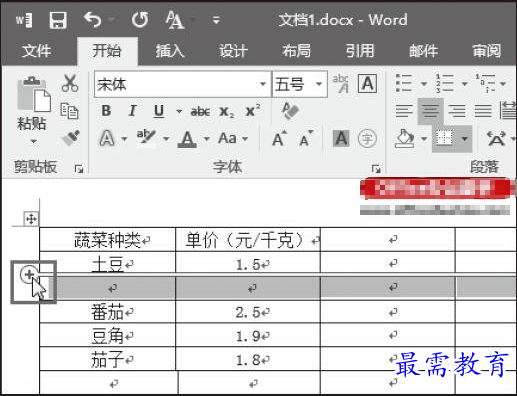The height and width of the screenshot is (396, 517).
Task: Click the Multilevel list icon
Action: click(485, 83)
